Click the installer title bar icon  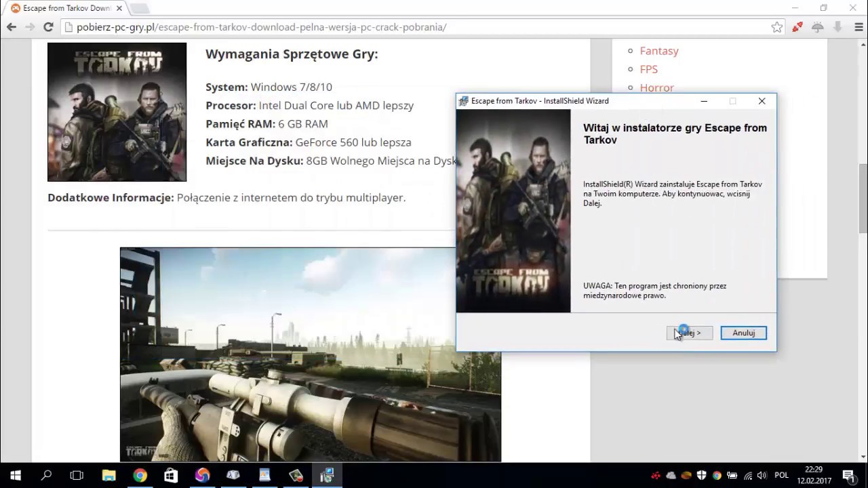point(464,101)
